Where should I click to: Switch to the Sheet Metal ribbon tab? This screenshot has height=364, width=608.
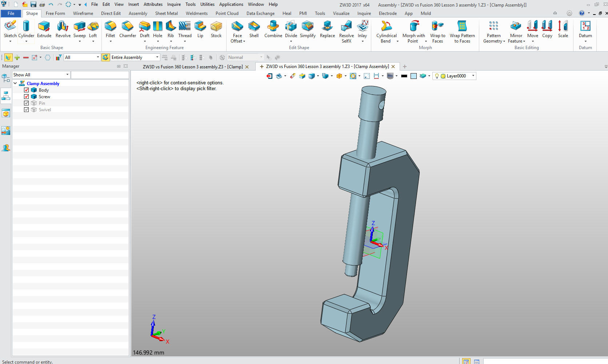[x=166, y=13]
